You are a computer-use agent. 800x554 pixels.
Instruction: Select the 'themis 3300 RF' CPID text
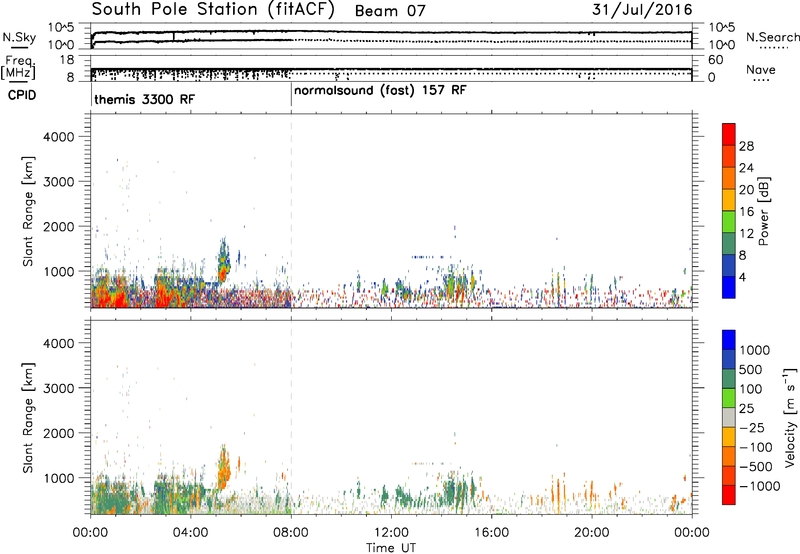tap(144, 99)
